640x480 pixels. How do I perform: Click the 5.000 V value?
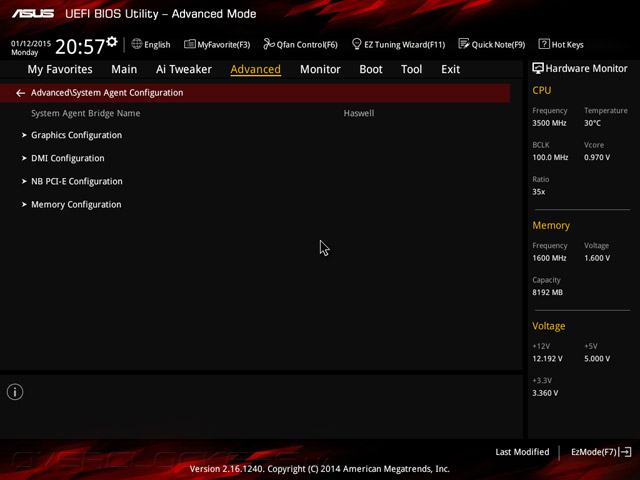(597, 358)
